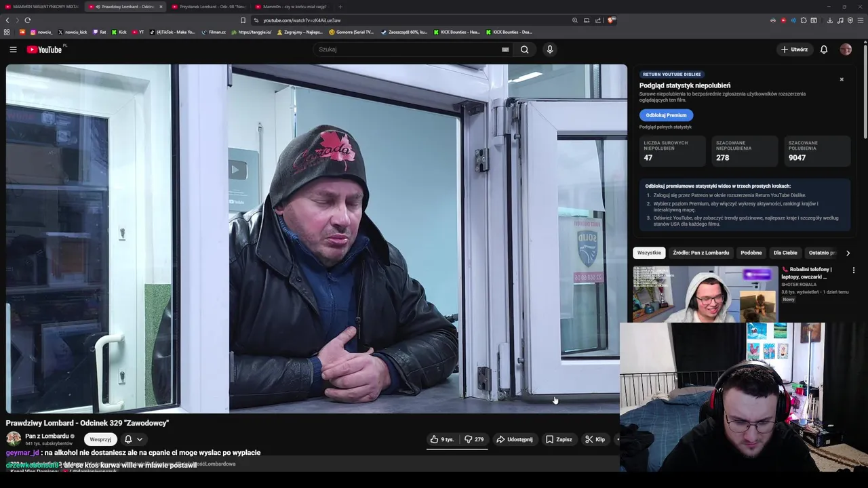Open the Kick bookmark
Viewport: 868px width, 488px height.
119,32
